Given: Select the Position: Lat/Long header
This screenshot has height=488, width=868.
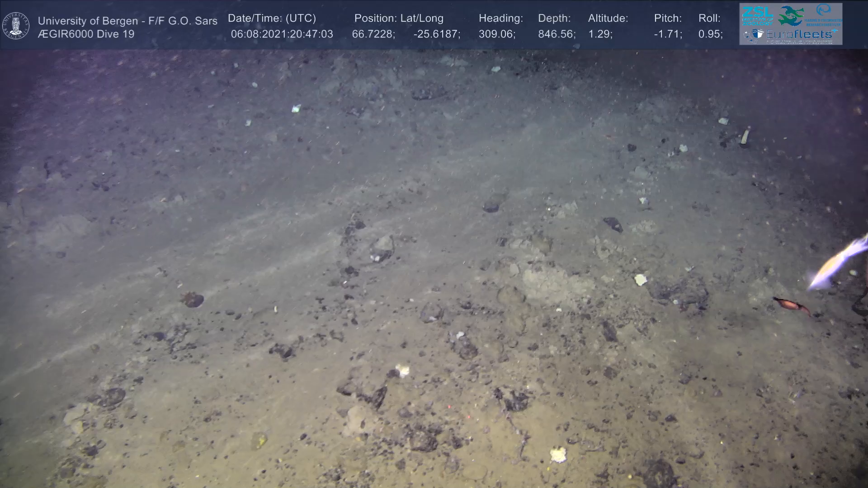Looking at the screenshot, I should coord(399,19).
